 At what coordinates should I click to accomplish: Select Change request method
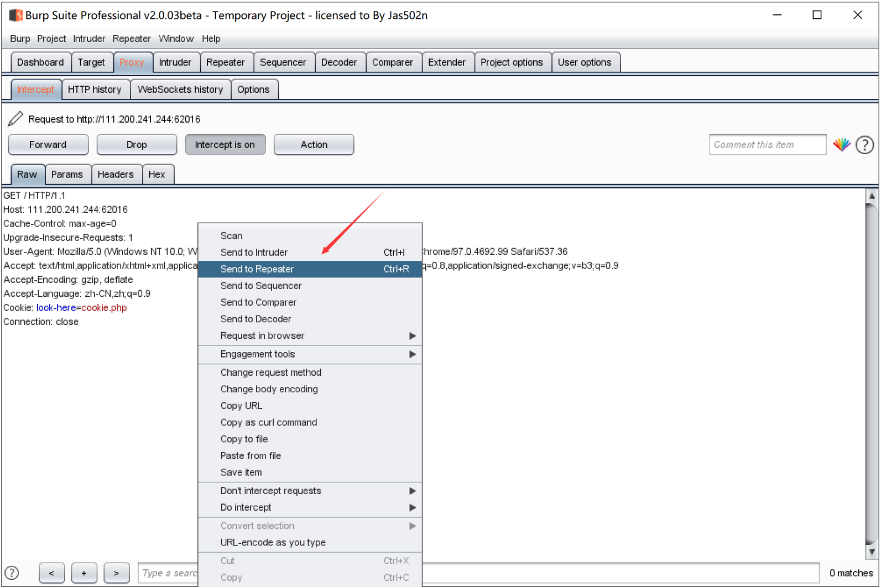310,372
